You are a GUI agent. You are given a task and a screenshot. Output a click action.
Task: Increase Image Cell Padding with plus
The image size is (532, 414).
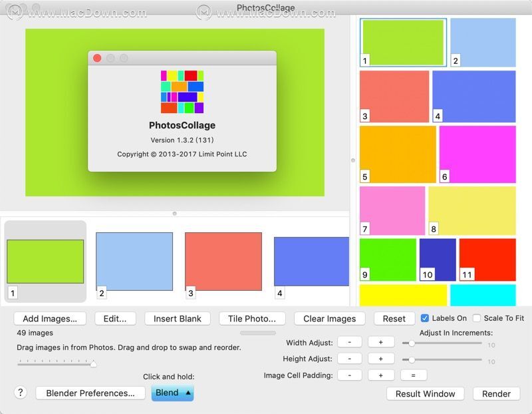(380, 375)
